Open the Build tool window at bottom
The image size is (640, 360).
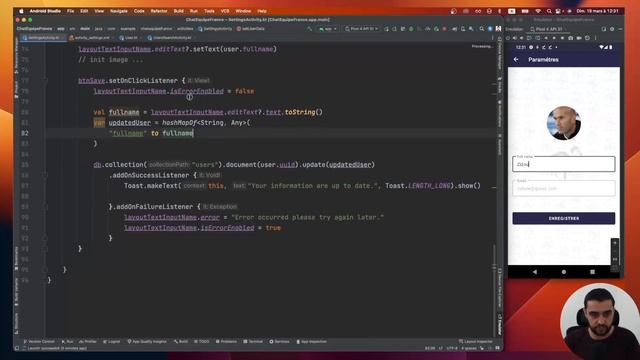[181, 342]
